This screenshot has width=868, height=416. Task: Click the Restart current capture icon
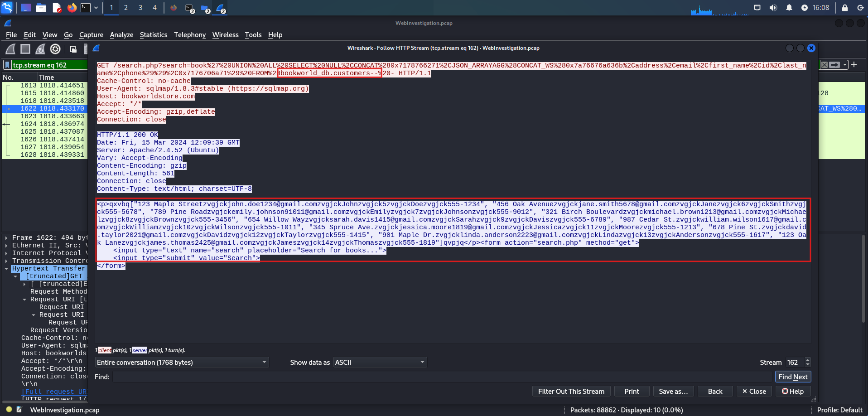pyautogui.click(x=40, y=49)
